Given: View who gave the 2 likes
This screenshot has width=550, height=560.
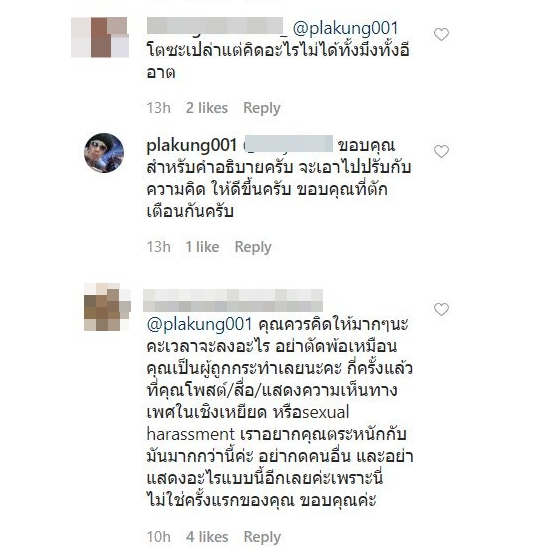Looking at the screenshot, I should tap(207, 108).
